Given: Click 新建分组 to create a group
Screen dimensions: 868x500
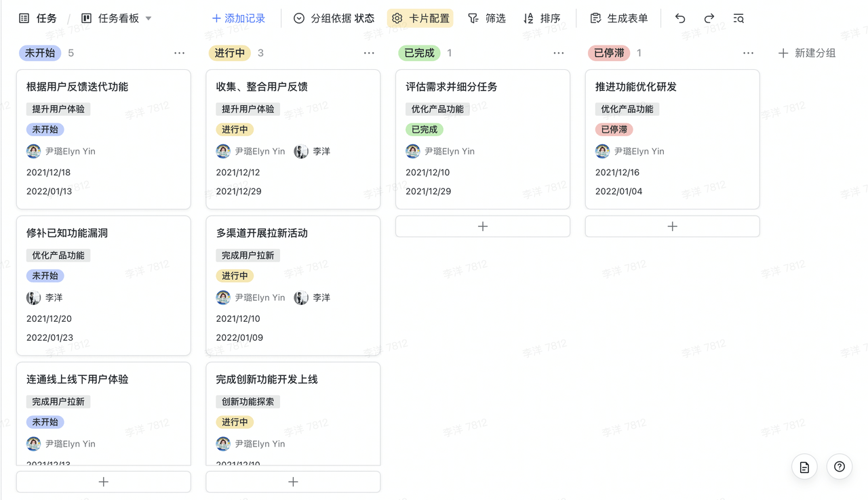Looking at the screenshot, I should click(806, 53).
